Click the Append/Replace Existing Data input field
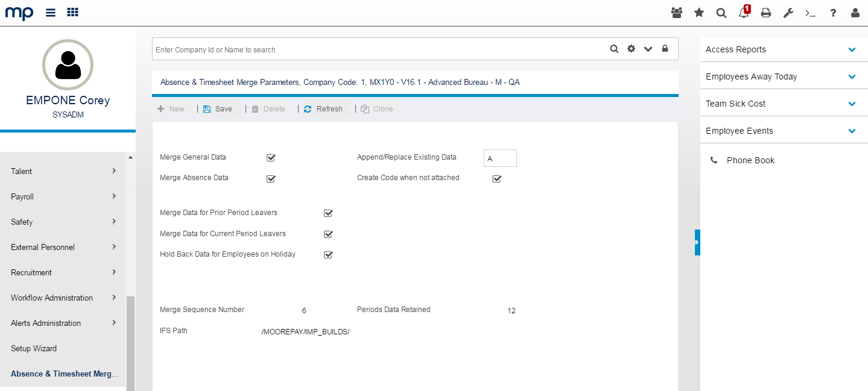Image resolution: width=868 pixels, height=391 pixels. pyautogui.click(x=499, y=158)
